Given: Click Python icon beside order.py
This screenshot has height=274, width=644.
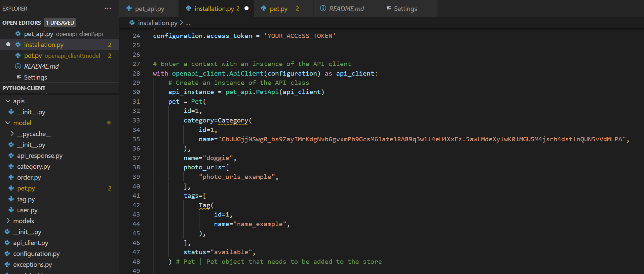Looking at the screenshot, I should point(11,177).
